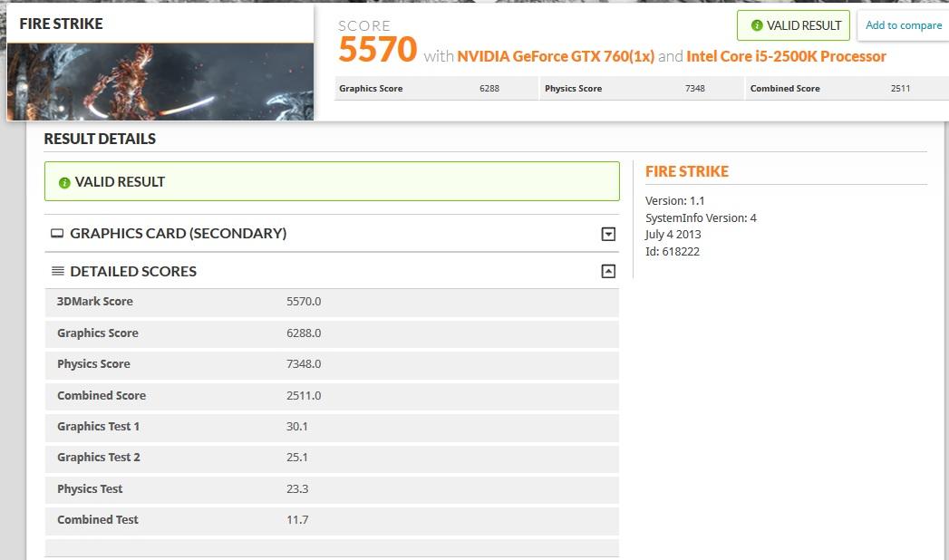
Task: Click the Graphics Test 1 row label
Action: tap(99, 427)
